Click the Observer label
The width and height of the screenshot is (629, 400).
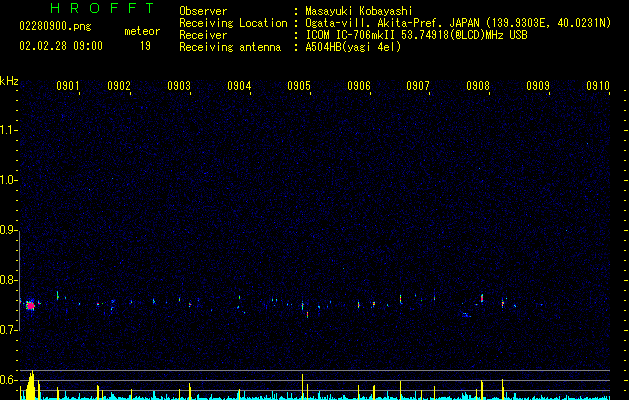click(203, 11)
